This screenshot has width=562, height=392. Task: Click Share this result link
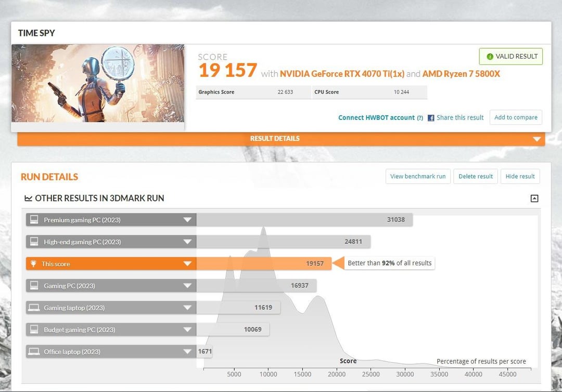(460, 118)
